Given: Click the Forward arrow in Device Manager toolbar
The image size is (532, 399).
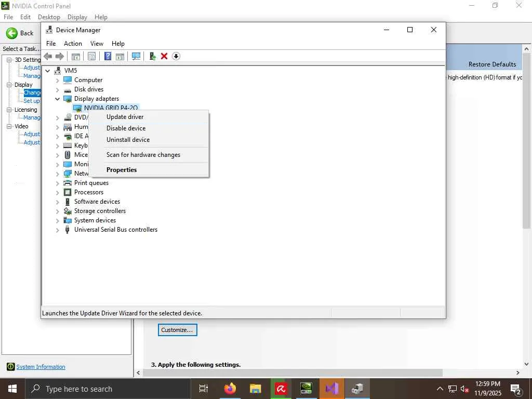Looking at the screenshot, I should tap(60, 56).
